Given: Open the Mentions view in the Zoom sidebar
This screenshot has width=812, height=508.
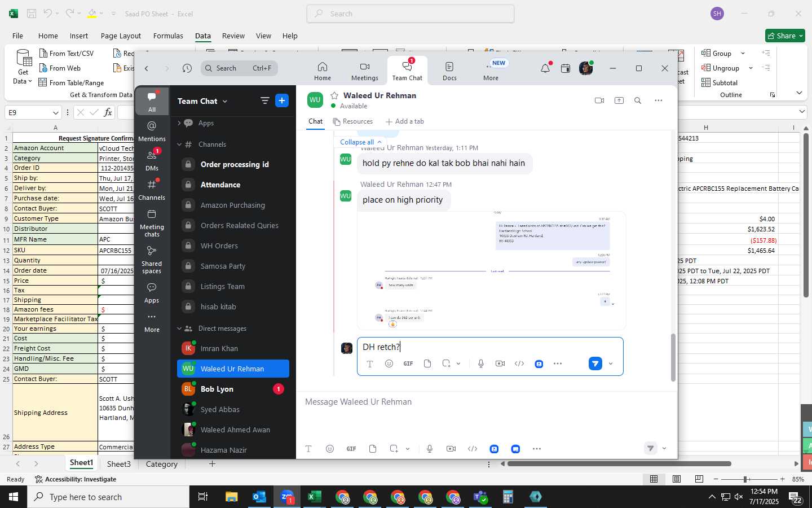Looking at the screenshot, I should [152, 130].
